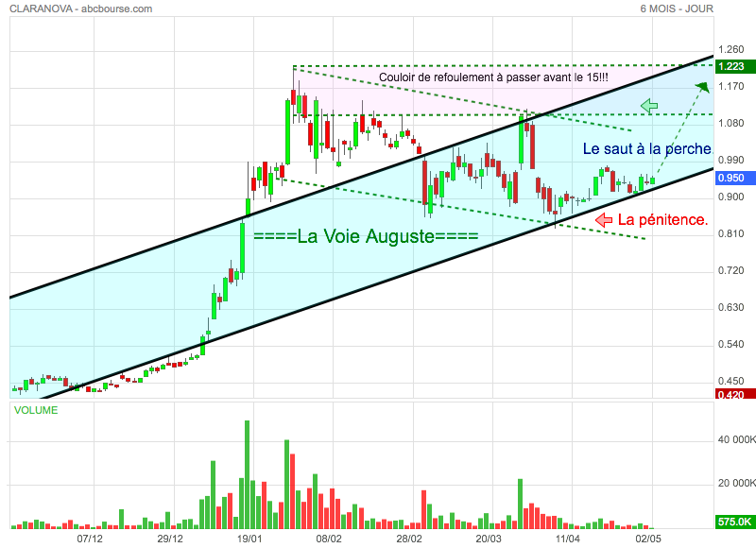Image resolution: width=756 pixels, height=548 pixels.
Task: Click the green 575.0K volume tag
Action: pyautogui.click(x=735, y=522)
